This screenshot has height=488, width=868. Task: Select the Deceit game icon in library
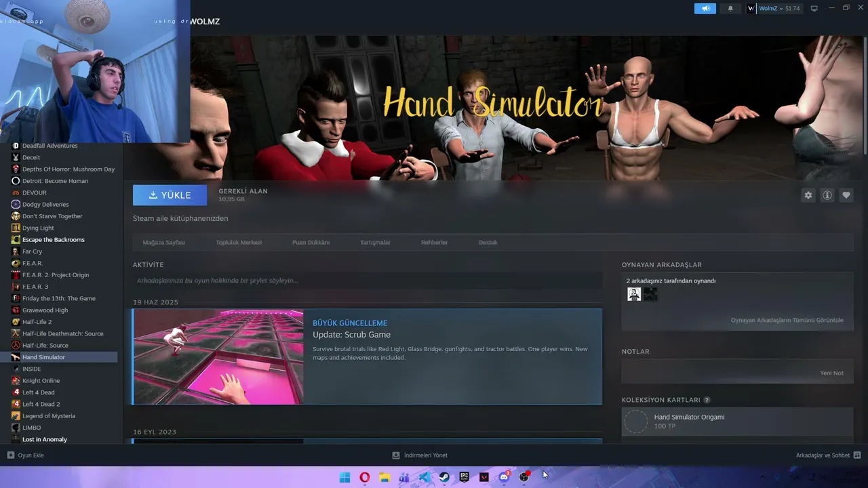pyautogui.click(x=16, y=157)
